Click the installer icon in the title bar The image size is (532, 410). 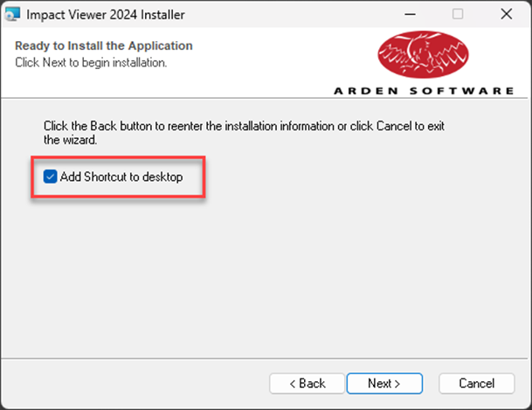pyautogui.click(x=13, y=14)
